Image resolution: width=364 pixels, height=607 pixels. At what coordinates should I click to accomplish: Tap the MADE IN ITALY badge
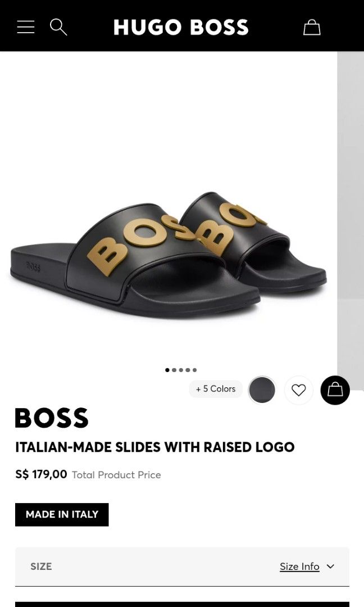tap(62, 514)
